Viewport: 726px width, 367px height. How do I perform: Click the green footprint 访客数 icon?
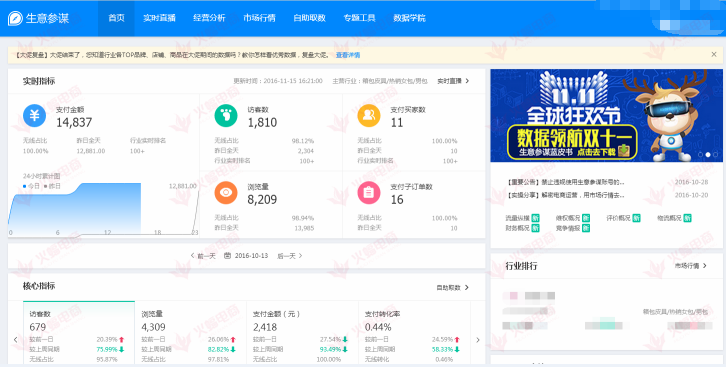[226, 116]
